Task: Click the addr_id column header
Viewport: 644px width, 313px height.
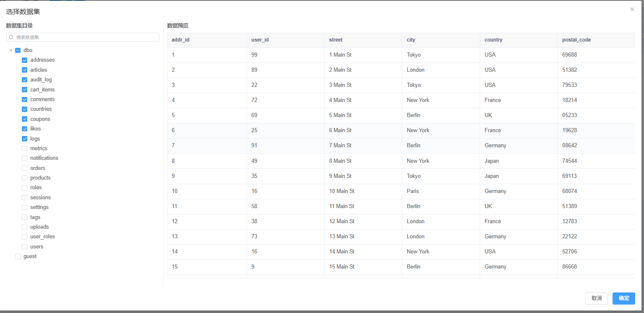Action: tap(181, 40)
